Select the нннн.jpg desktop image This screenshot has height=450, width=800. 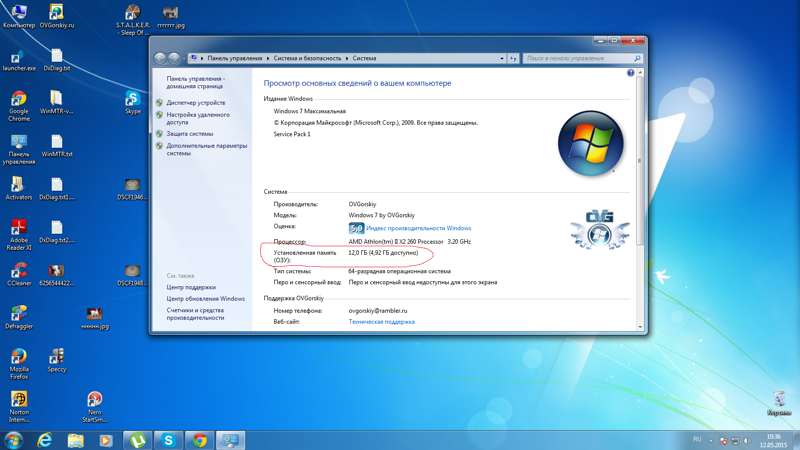click(94, 317)
